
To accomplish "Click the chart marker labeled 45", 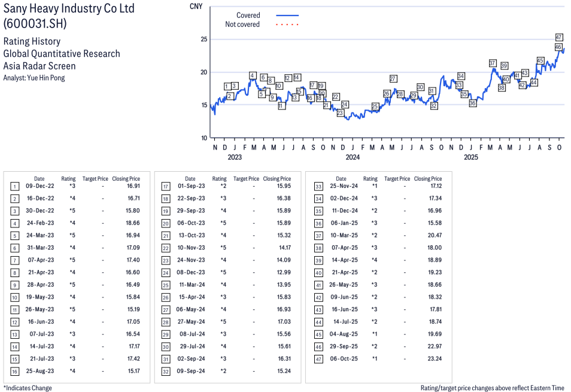I will (540, 60).
